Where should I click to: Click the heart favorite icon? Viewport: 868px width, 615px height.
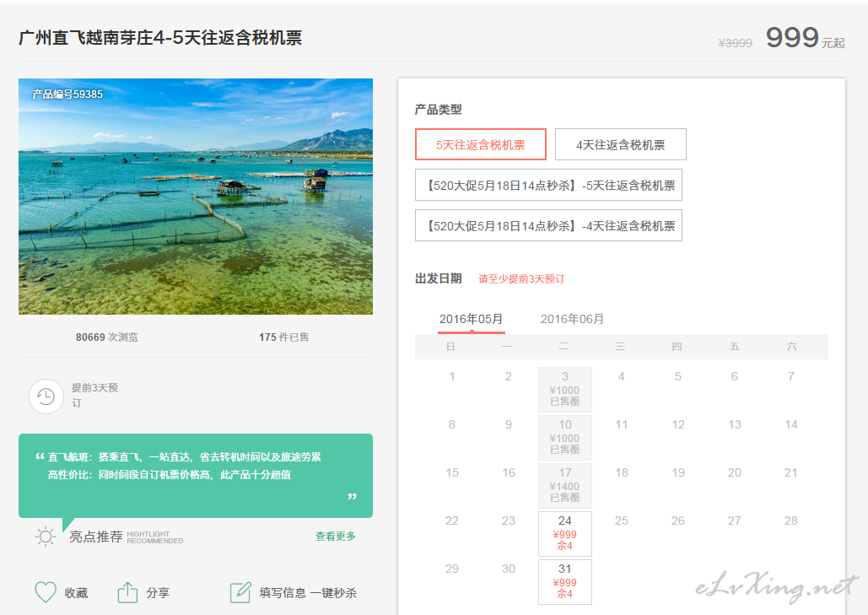tap(46, 591)
